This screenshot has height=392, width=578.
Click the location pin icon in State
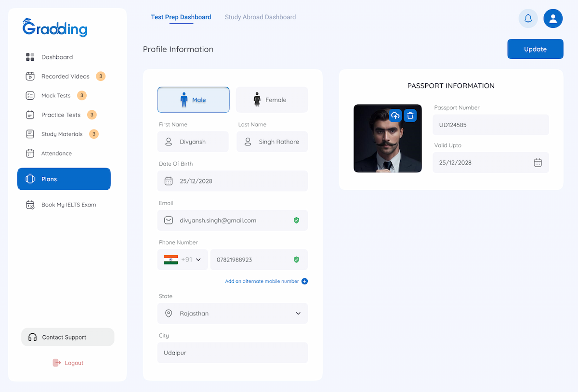point(169,314)
